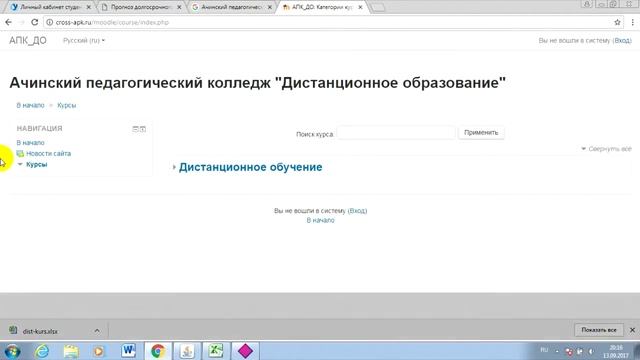This screenshot has height=360, width=640.
Task: Bookmark this page with the star icon
Action: click(x=617, y=22)
